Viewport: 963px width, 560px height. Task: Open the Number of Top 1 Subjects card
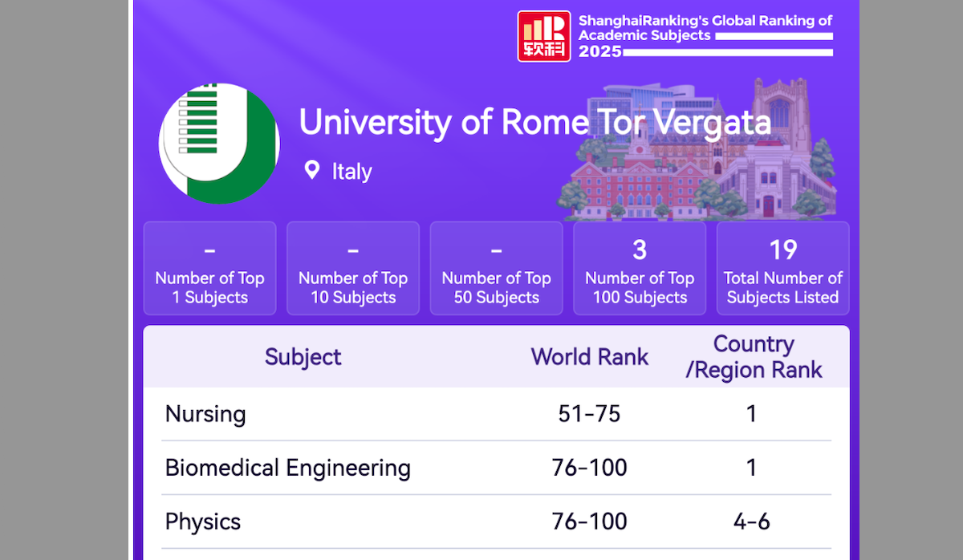tap(209, 268)
